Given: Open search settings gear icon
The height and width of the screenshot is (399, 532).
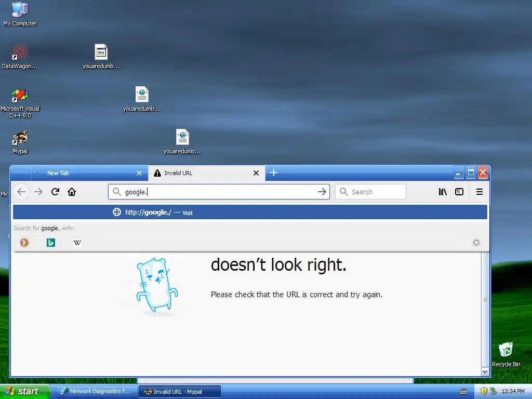Looking at the screenshot, I should click(476, 243).
